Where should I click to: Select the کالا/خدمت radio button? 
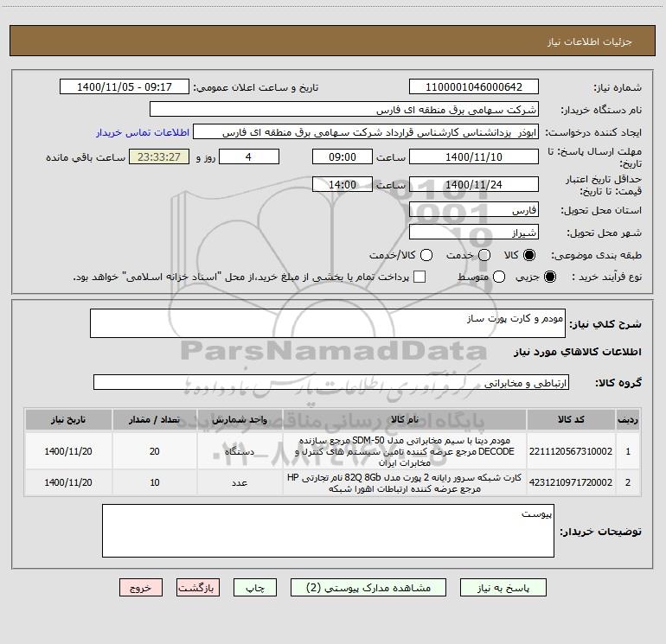(426, 255)
